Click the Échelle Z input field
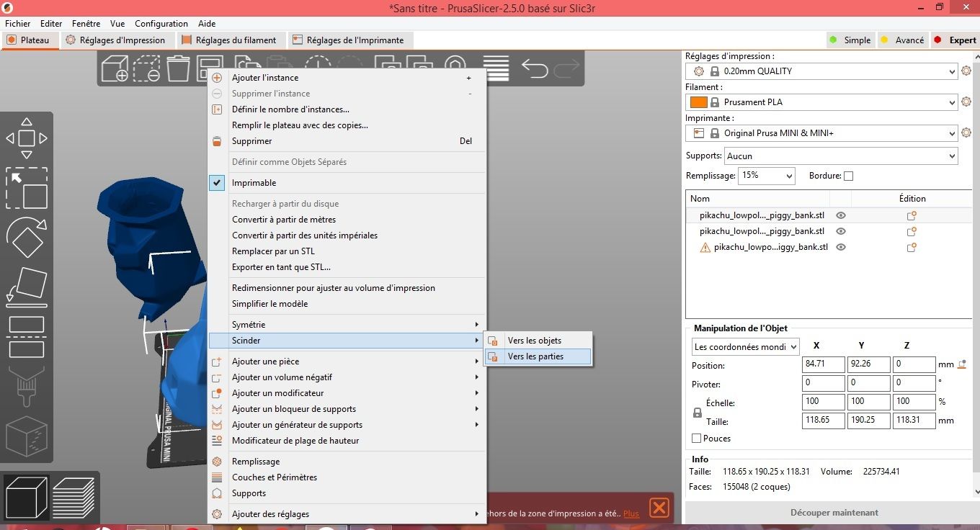 click(x=914, y=402)
